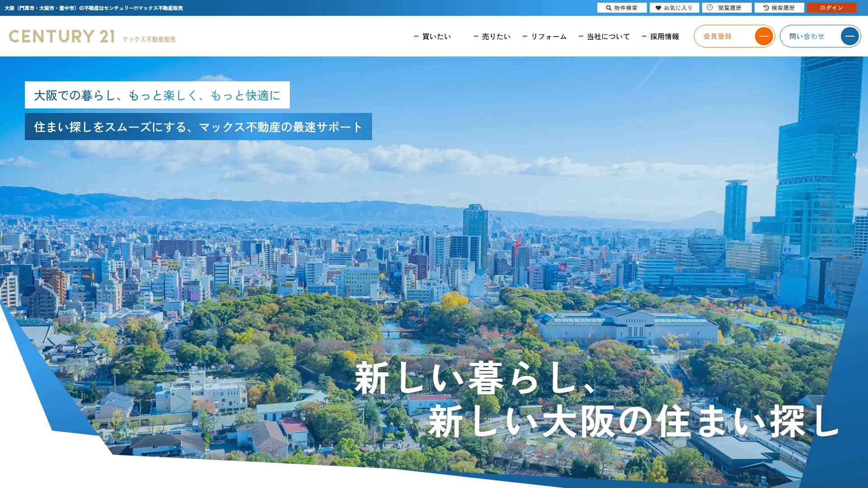The image size is (868, 488).
Task: Open the 買いたい menu
Action: point(433,37)
